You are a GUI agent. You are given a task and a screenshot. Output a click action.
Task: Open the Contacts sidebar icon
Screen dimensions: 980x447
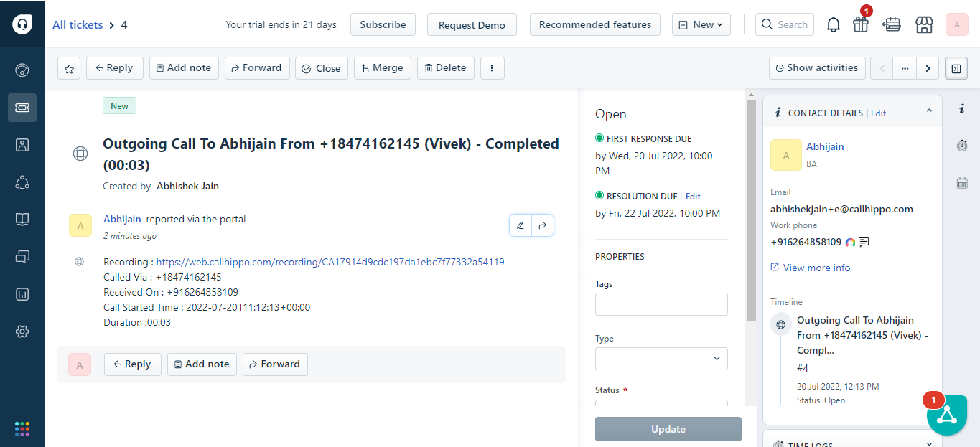click(22, 145)
